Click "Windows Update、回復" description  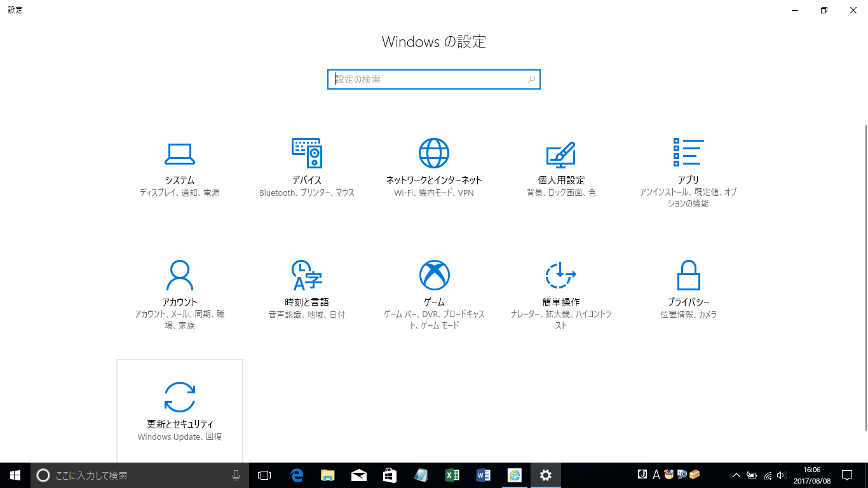tap(180, 437)
